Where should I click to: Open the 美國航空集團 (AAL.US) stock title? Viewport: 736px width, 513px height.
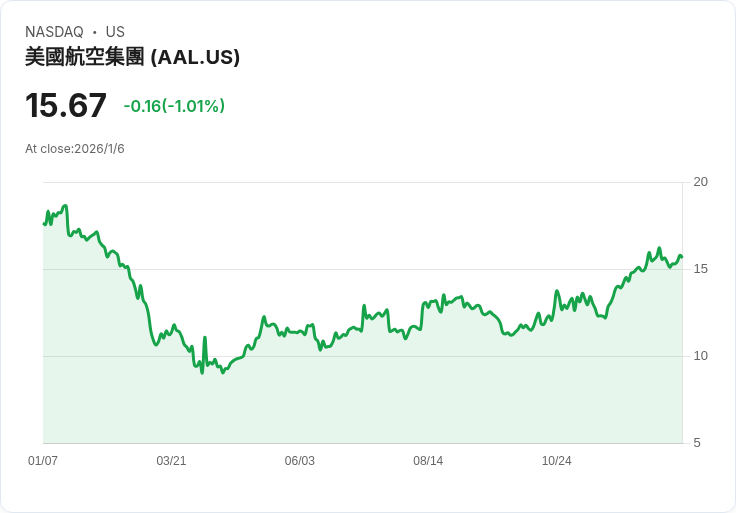point(132,57)
